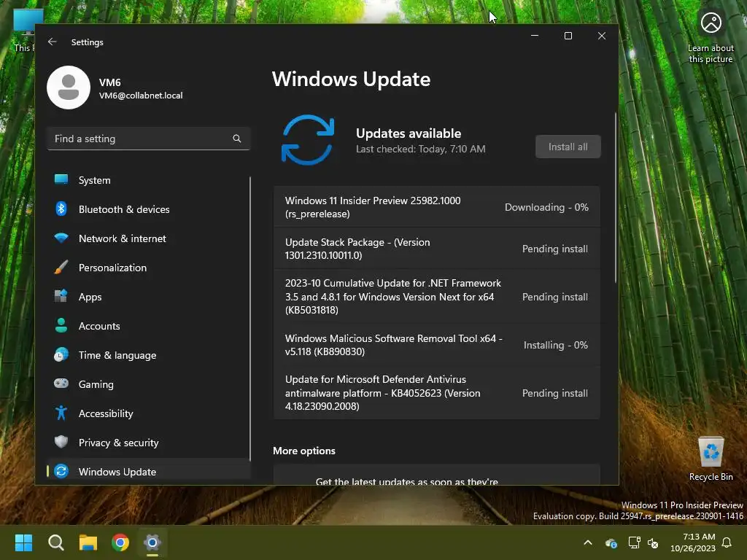Open the Apps settings page
The image size is (747, 560).
pyautogui.click(x=149, y=297)
